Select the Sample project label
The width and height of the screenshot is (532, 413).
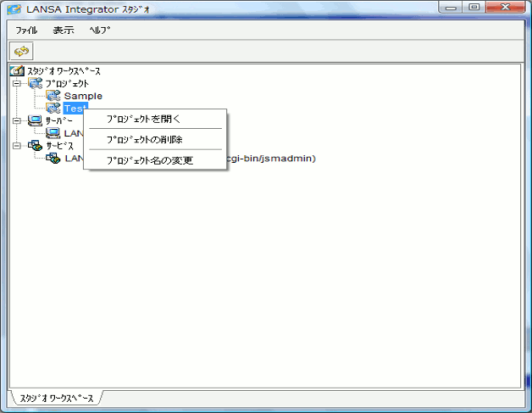coord(83,96)
